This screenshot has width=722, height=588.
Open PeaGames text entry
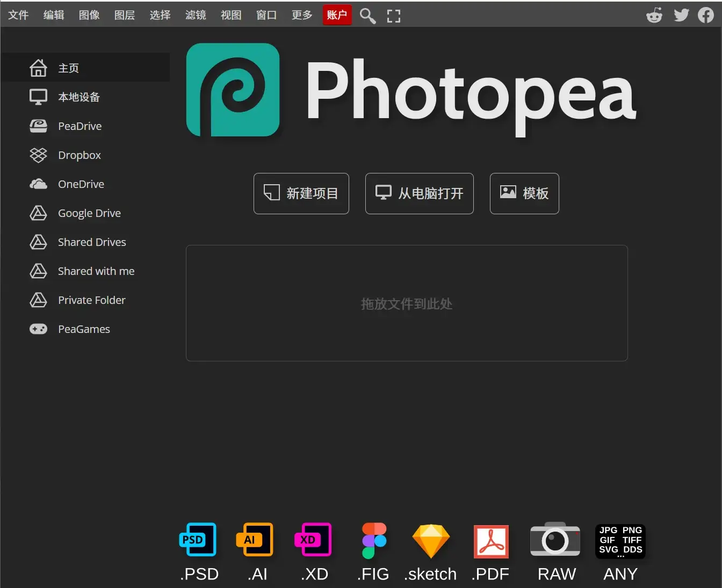(84, 329)
